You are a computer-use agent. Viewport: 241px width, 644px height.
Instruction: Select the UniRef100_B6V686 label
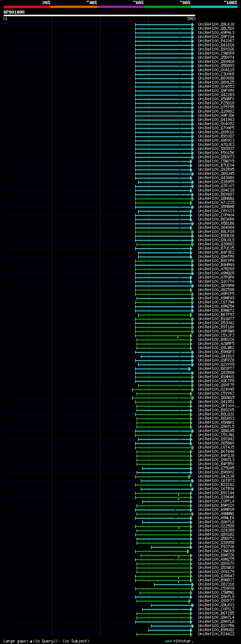coord(216,78)
